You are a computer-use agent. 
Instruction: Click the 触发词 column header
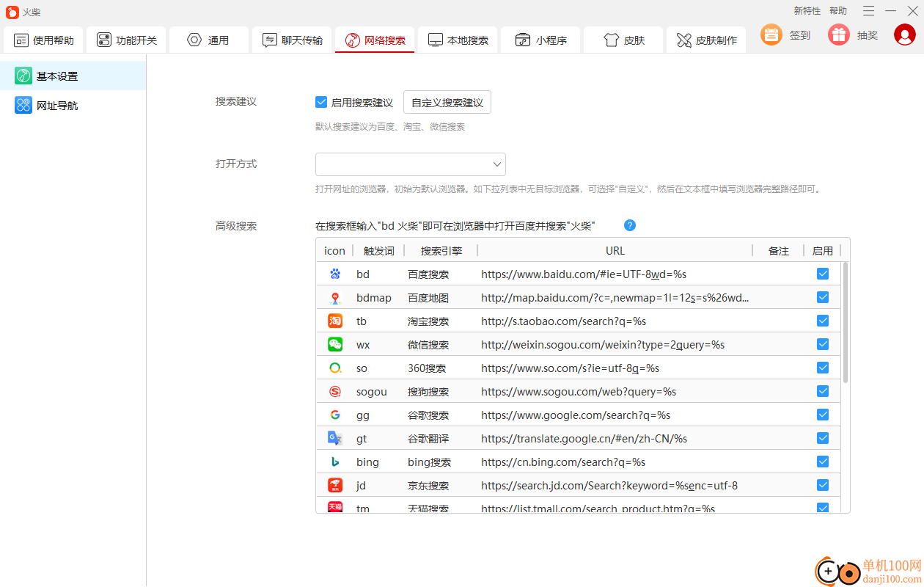(x=379, y=251)
